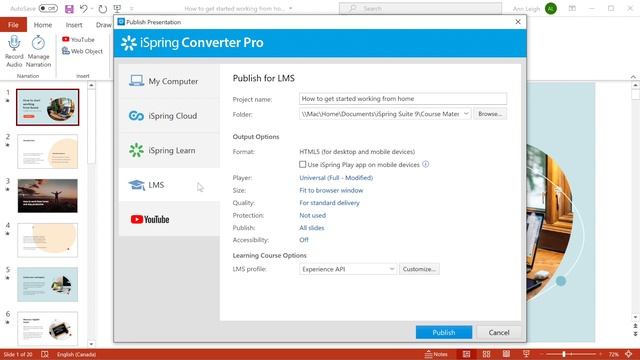Screen dimensions: 640x360
Task: Select slide 4 thumbnail
Action: point(48,240)
